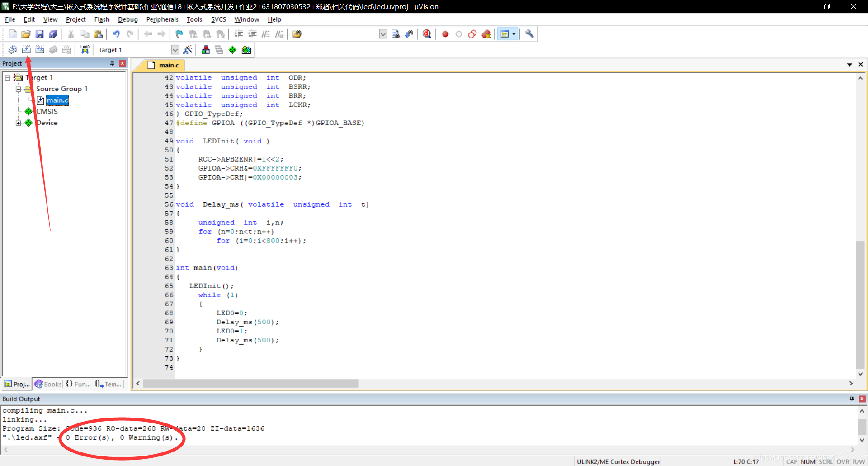The height and width of the screenshot is (466, 868).
Task: Open Find in Files binoculars folder icon
Action: pos(297,34)
